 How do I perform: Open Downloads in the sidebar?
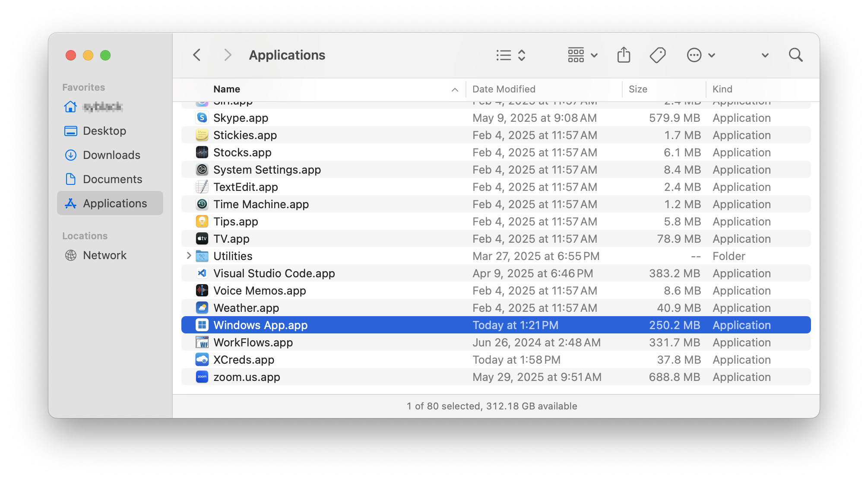point(111,155)
